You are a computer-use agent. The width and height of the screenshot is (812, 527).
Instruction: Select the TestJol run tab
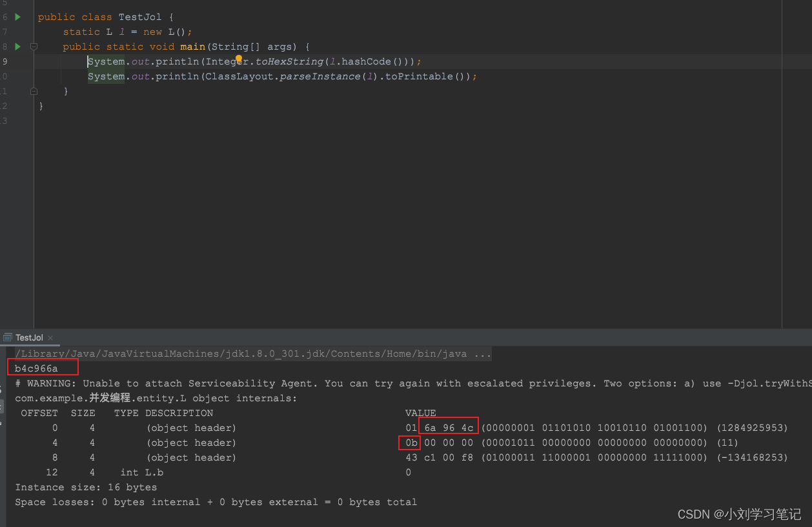(29, 337)
